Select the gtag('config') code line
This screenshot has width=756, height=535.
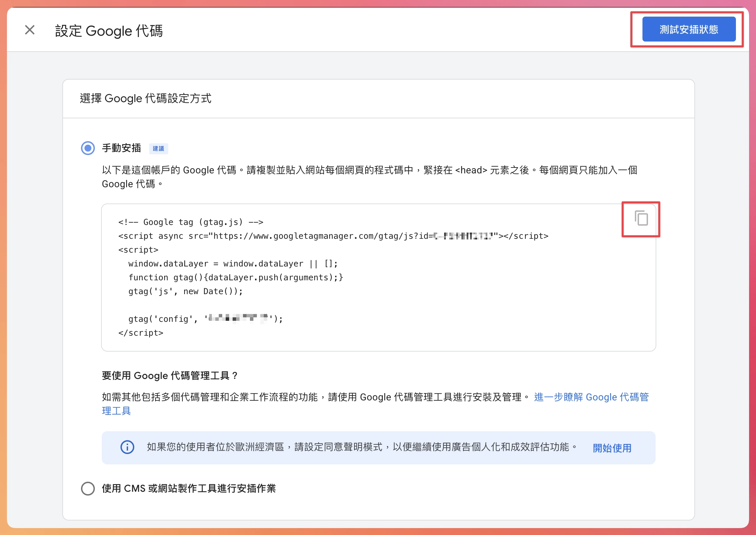205,318
